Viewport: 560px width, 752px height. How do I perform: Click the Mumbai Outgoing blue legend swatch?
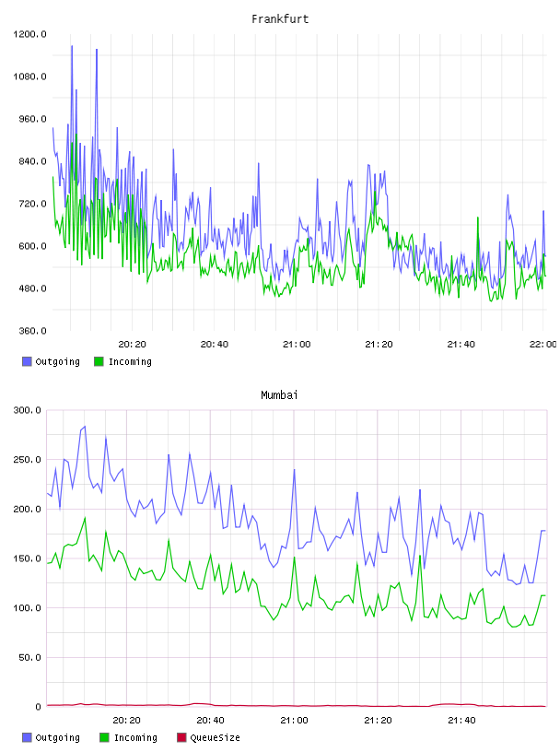27,737
